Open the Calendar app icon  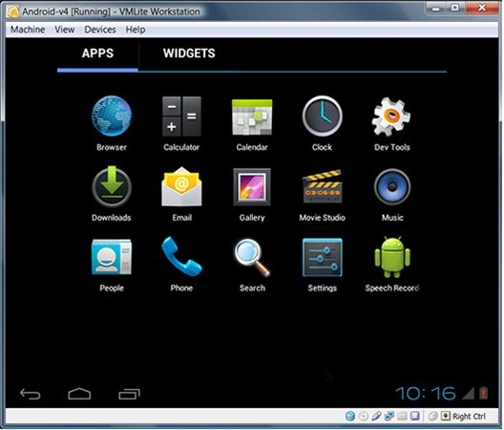tap(252, 118)
